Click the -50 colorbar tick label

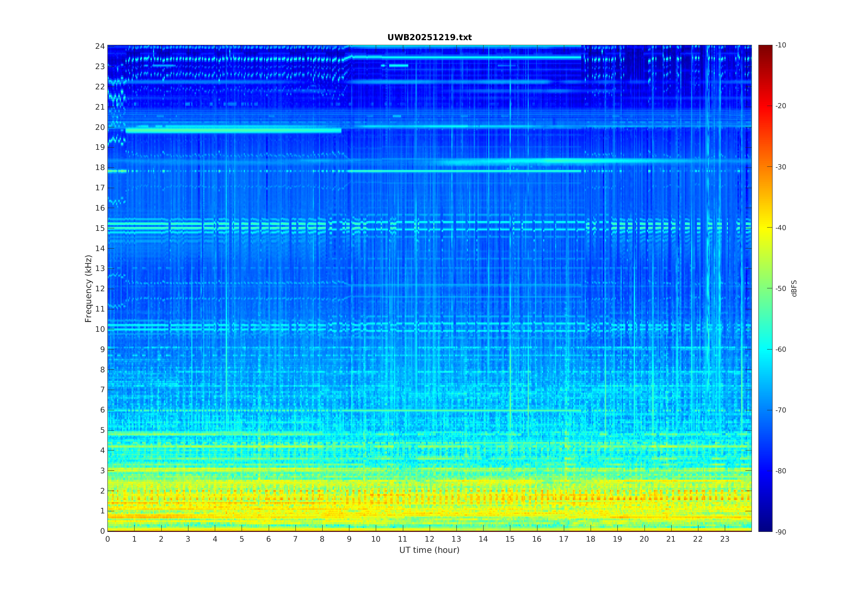coord(780,288)
